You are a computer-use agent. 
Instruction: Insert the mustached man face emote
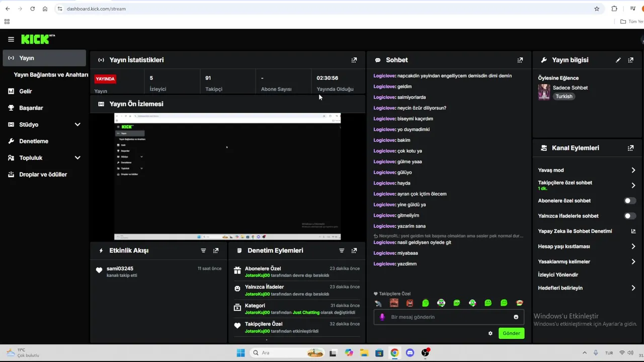394,303
